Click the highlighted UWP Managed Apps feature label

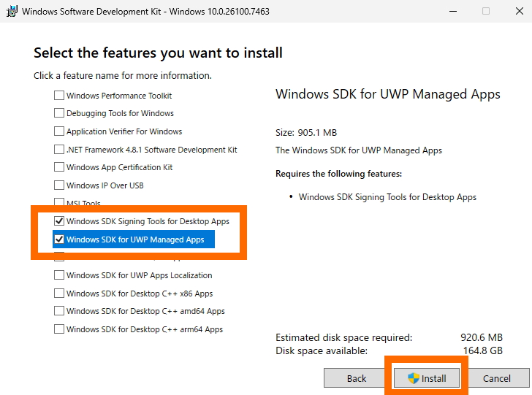click(x=135, y=239)
